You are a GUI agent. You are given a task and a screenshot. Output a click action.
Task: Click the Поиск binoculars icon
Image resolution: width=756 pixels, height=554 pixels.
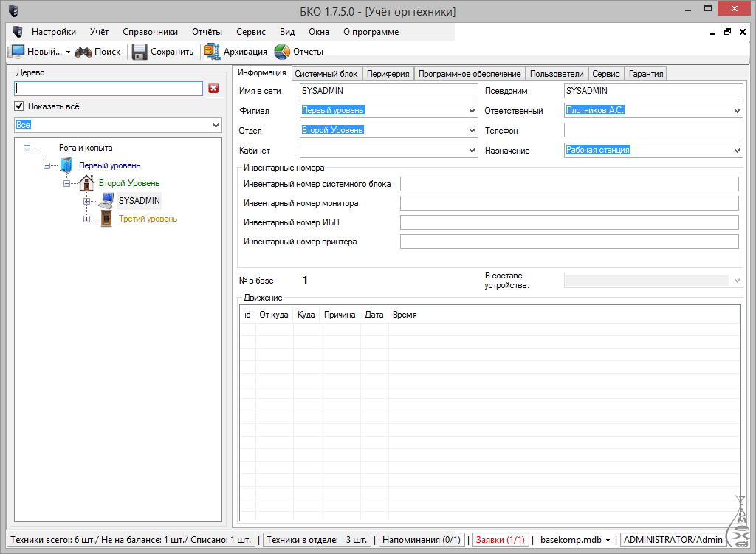(x=83, y=52)
